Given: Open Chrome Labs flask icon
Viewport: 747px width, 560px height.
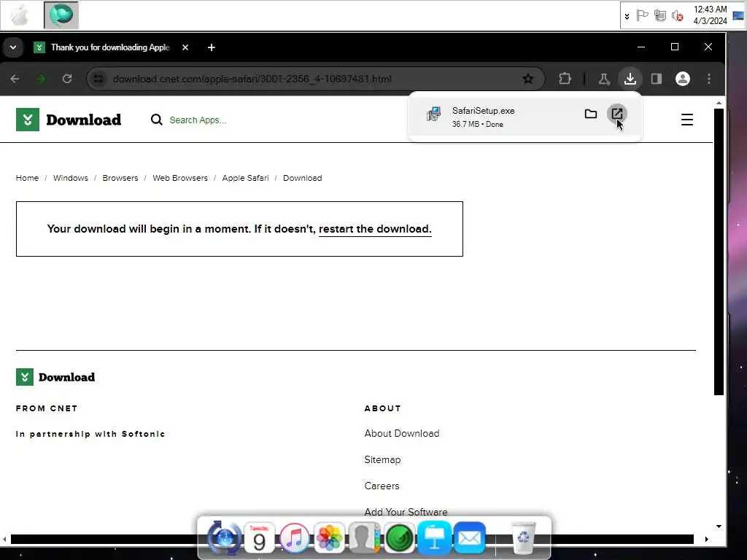Looking at the screenshot, I should [604, 79].
